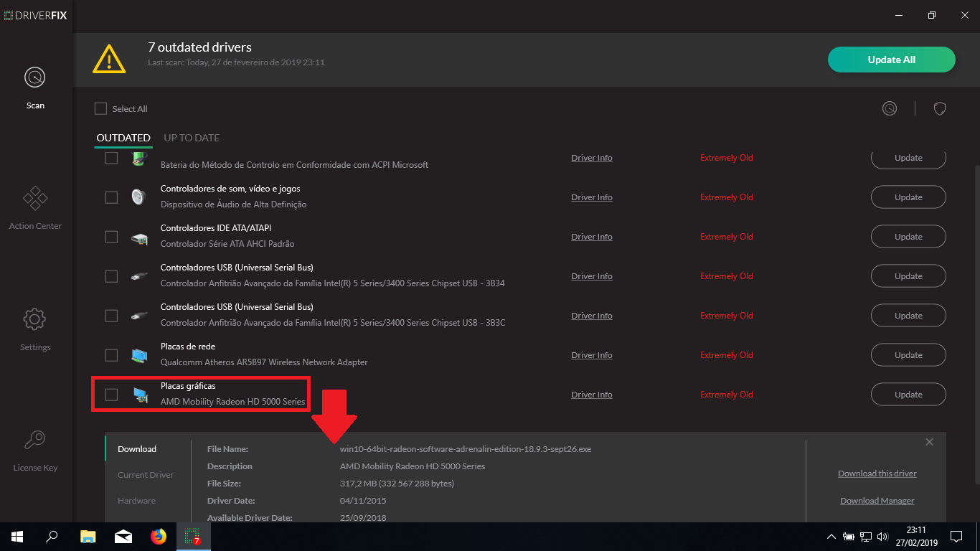Viewport: 980px width, 551px height.
Task: Click the volume icon in system tray
Action: (882, 537)
